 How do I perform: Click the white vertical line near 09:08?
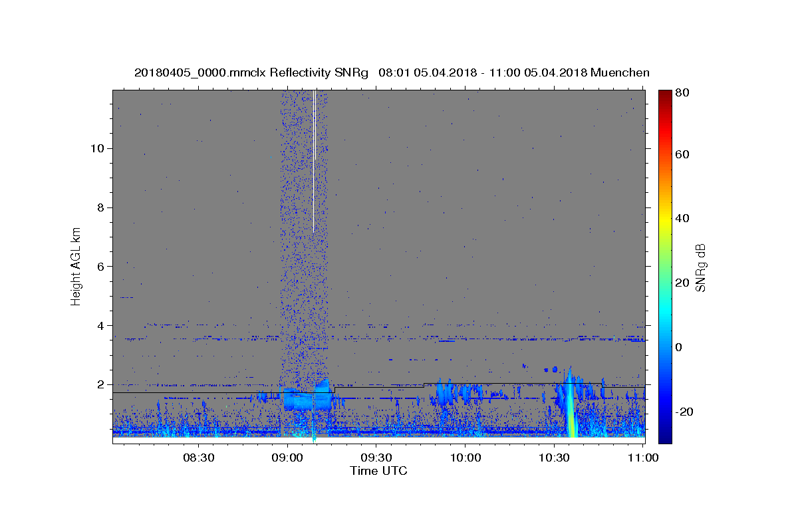[313, 161]
